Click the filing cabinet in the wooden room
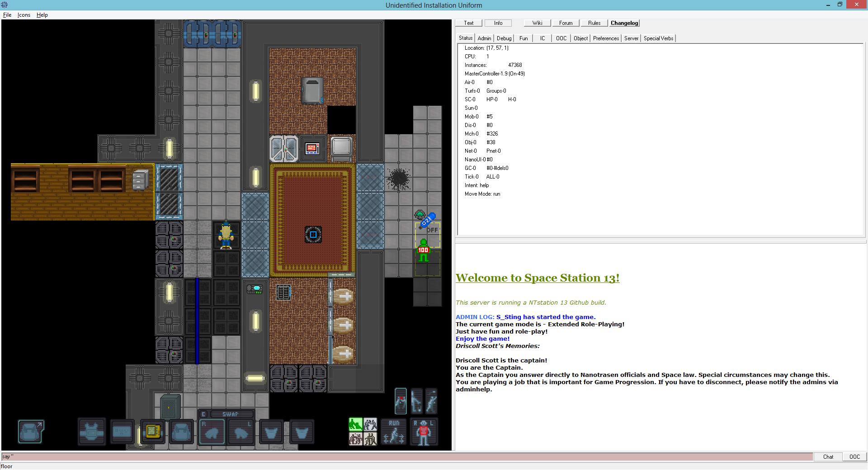The image size is (868, 470). click(140, 180)
